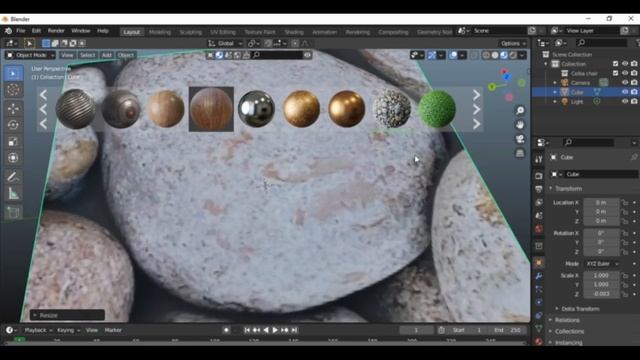
Task: Open the Global transform orientation dropdown
Action: tap(225, 43)
